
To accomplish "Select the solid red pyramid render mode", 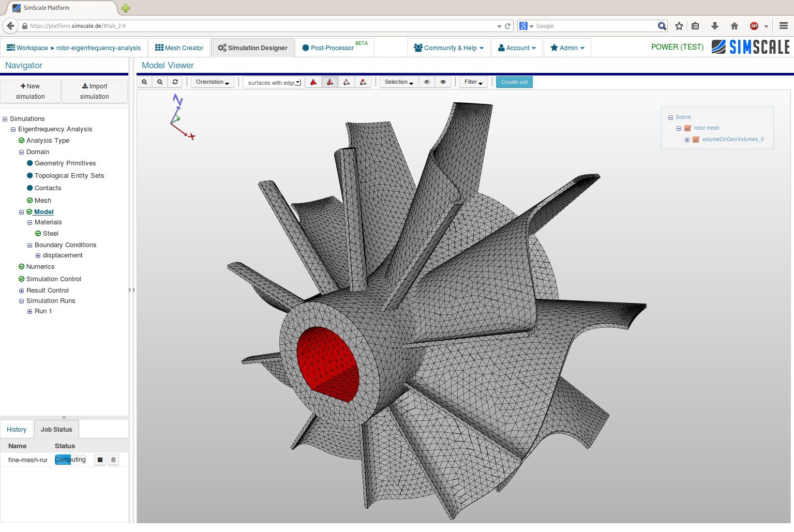I will [313, 82].
